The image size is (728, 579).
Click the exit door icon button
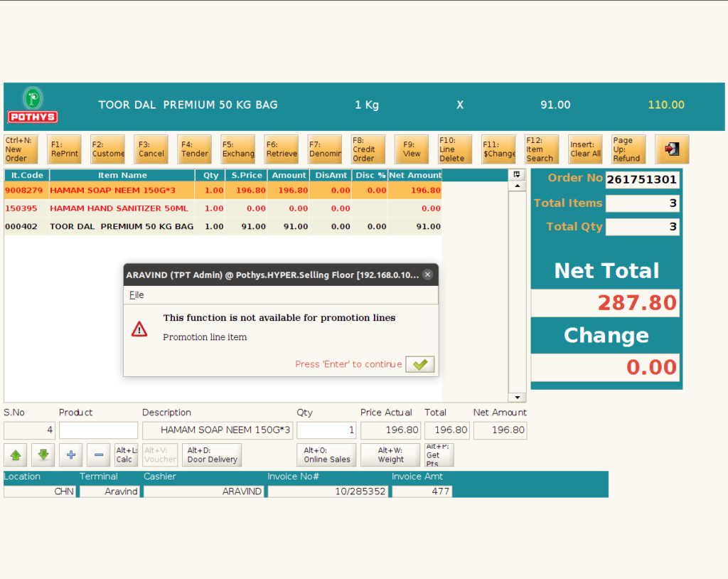pos(672,149)
